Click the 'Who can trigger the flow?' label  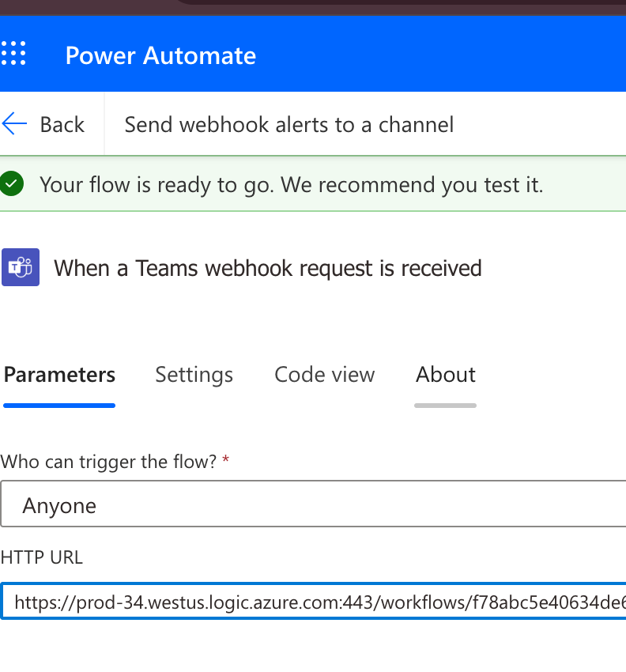pyautogui.click(x=109, y=462)
